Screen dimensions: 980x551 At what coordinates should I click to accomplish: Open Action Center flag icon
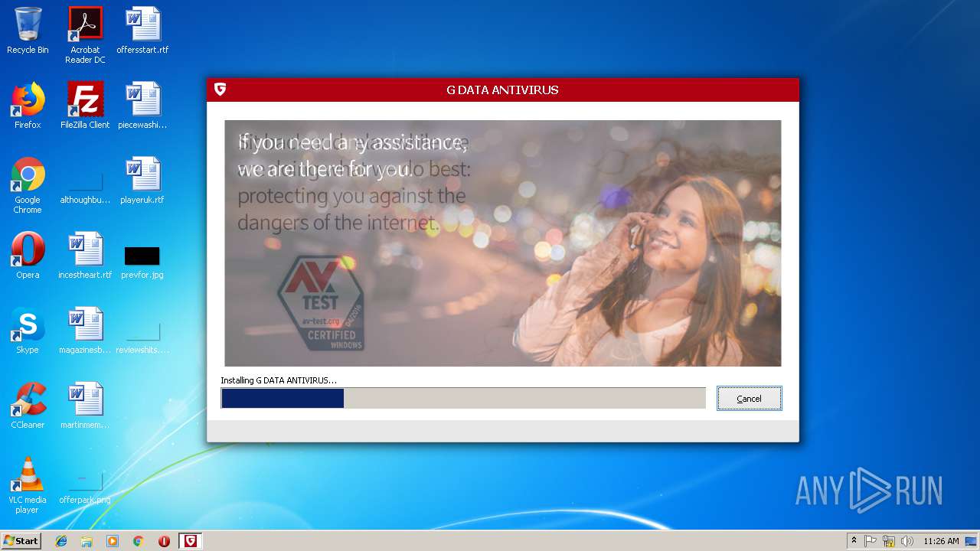point(871,541)
